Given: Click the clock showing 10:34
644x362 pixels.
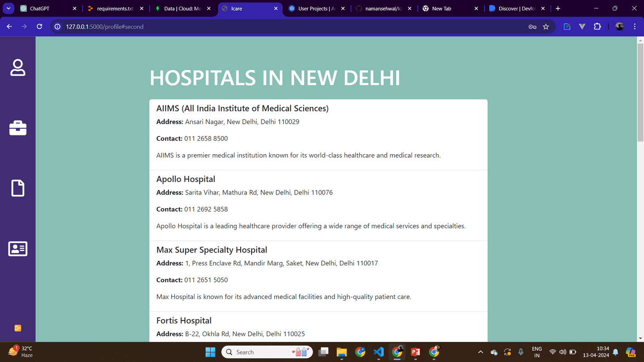Looking at the screenshot, I should pyautogui.click(x=596, y=352).
